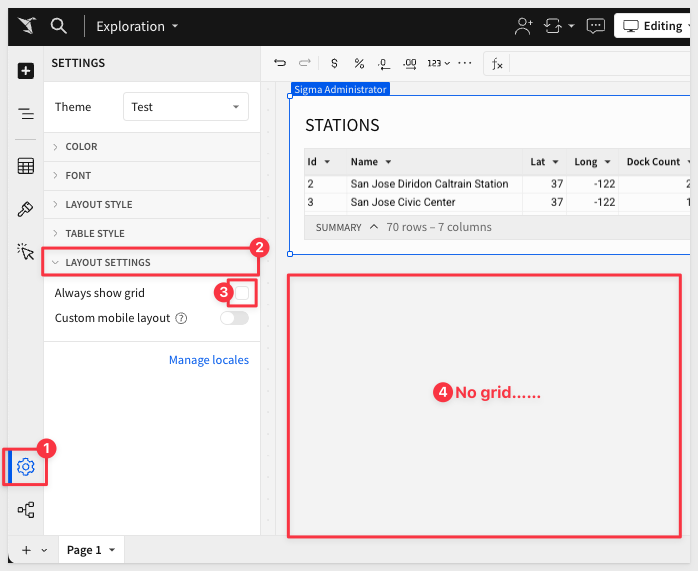Collapse the LAYOUT SETTINGS section
Image resolution: width=698 pixels, height=571 pixels.
click(x=108, y=263)
